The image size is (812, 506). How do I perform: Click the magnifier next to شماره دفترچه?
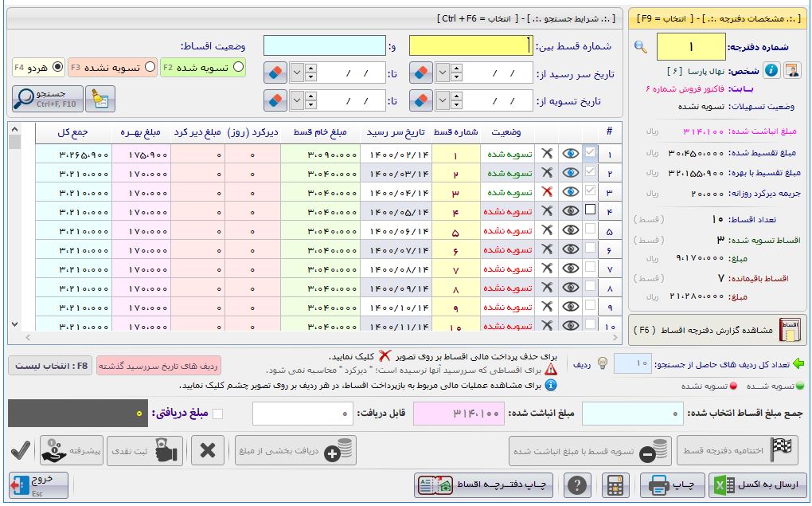641,47
